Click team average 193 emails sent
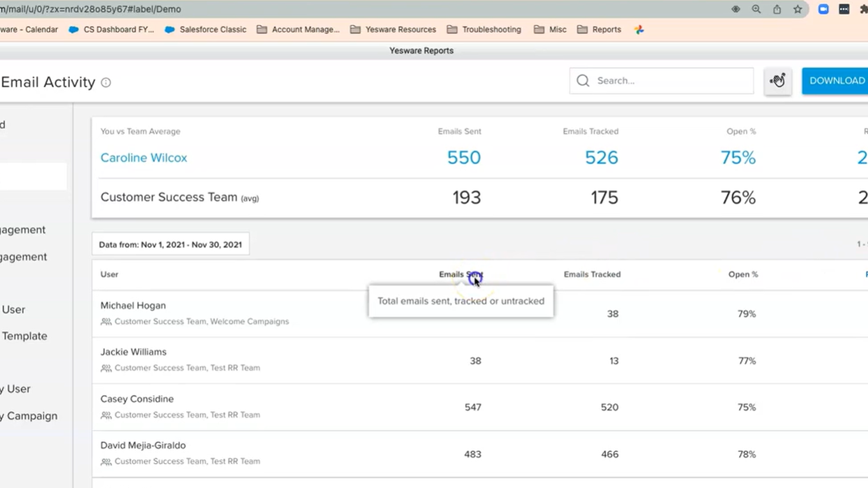Screen dimensions: 868x488 (x=466, y=198)
